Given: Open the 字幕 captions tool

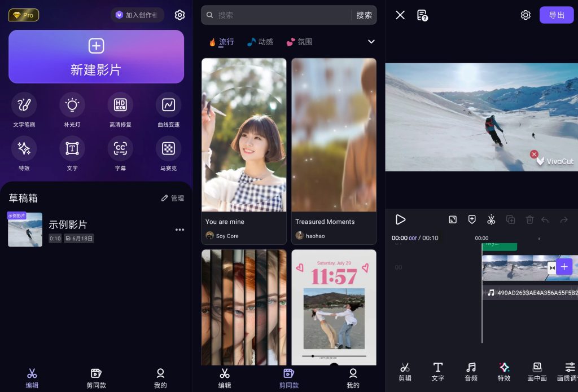Looking at the screenshot, I should pos(120,153).
